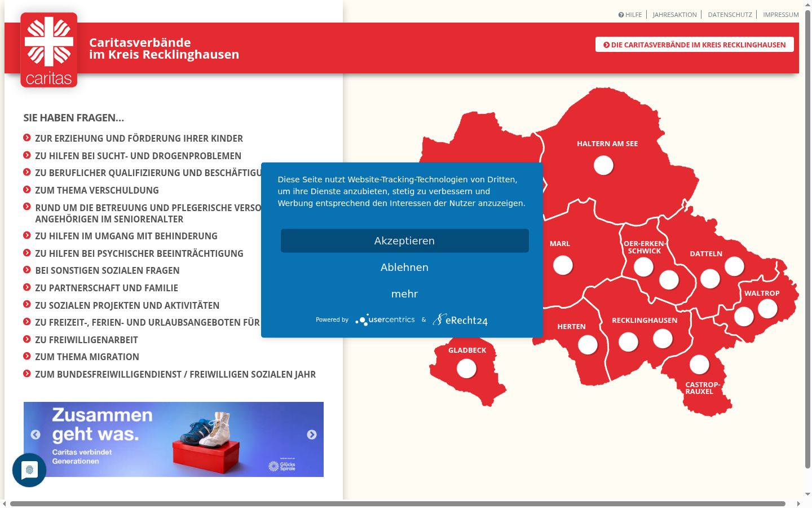This screenshot has height=508, width=812.
Task: Open 'Zu sozialen Projekten und Aktivitäten'
Action: pyautogui.click(x=127, y=305)
